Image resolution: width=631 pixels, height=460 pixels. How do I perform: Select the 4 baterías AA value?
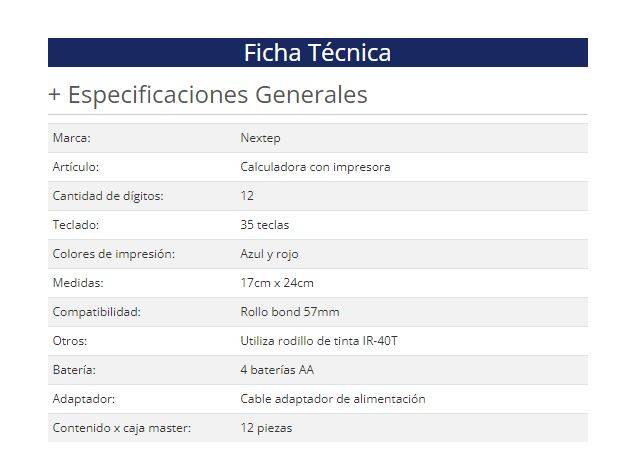pos(277,370)
